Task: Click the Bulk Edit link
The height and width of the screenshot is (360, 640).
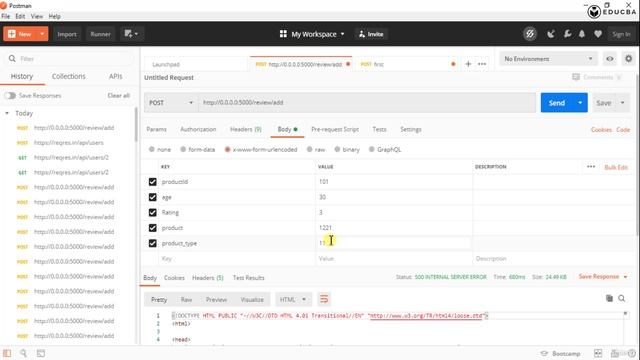Action: [x=616, y=167]
